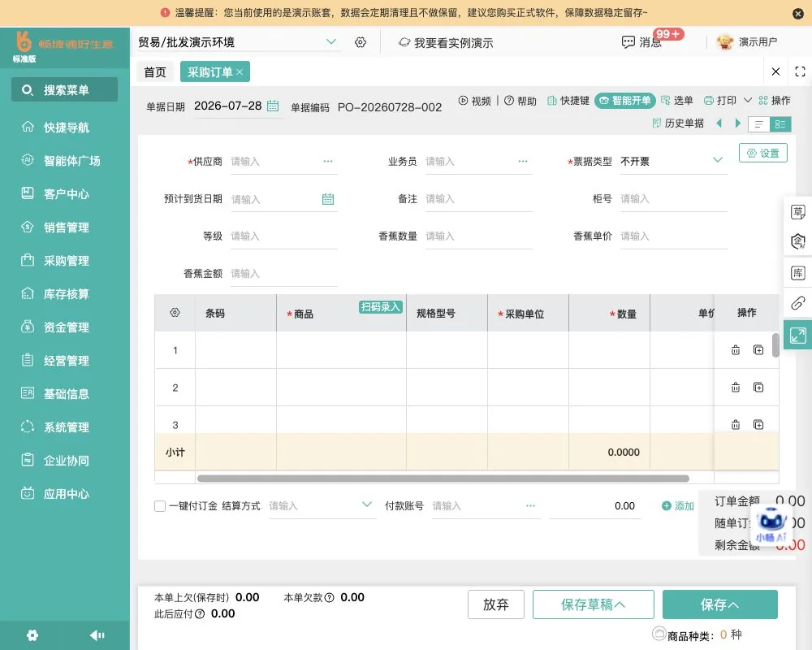Open 应用中心 in sidebar
This screenshot has height=650, width=812.
65,493
